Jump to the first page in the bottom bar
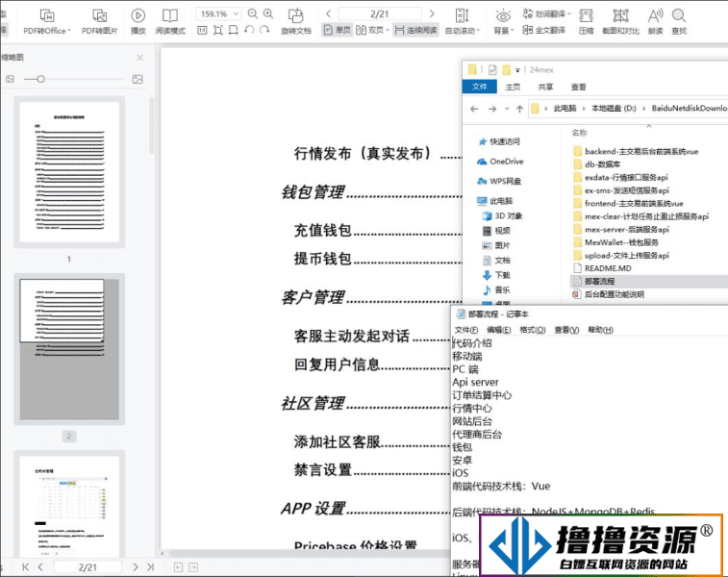Viewport: 728px width, 577px height. point(26,566)
